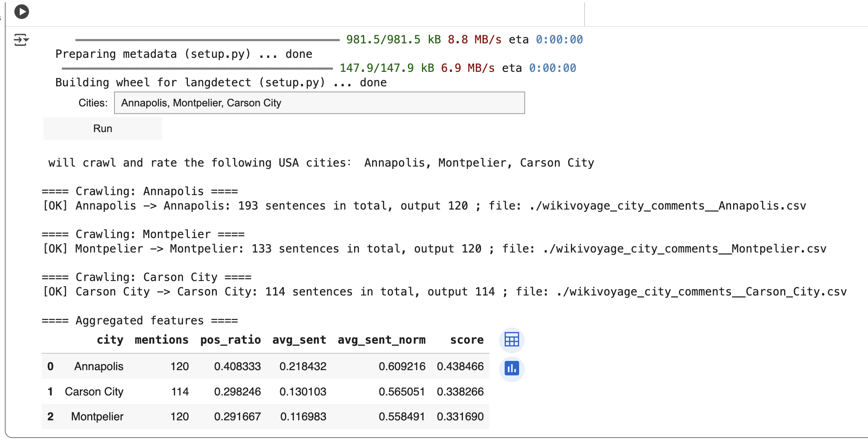The height and width of the screenshot is (440, 868).
Task: Click the Cities label text
Action: [x=93, y=103]
